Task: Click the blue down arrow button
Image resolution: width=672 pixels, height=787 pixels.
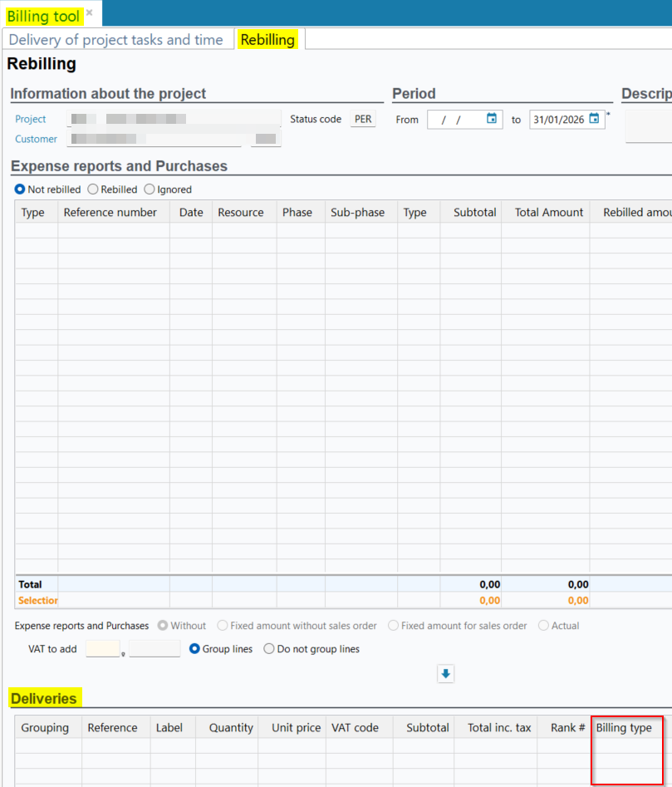Action: pyautogui.click(x=446, y=674)
